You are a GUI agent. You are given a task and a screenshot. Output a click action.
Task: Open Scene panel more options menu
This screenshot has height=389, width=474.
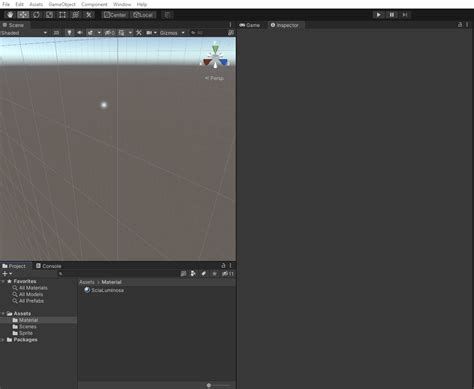click(230, 25)
